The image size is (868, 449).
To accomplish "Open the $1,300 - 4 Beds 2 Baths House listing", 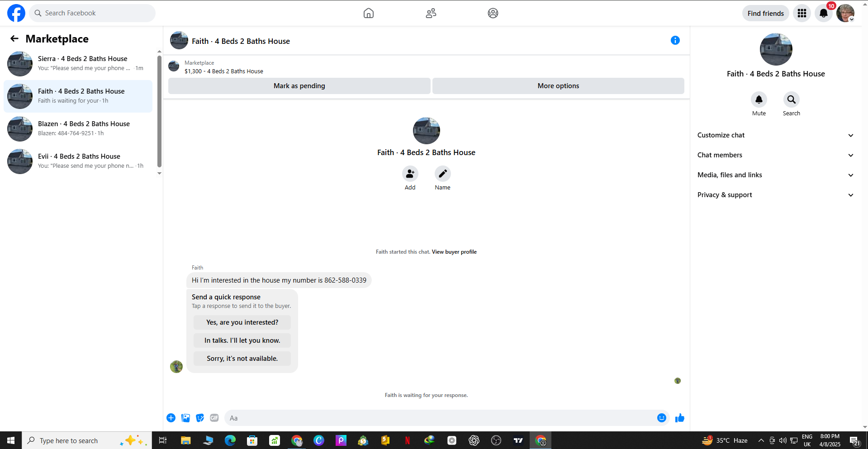I will [223, 71].
